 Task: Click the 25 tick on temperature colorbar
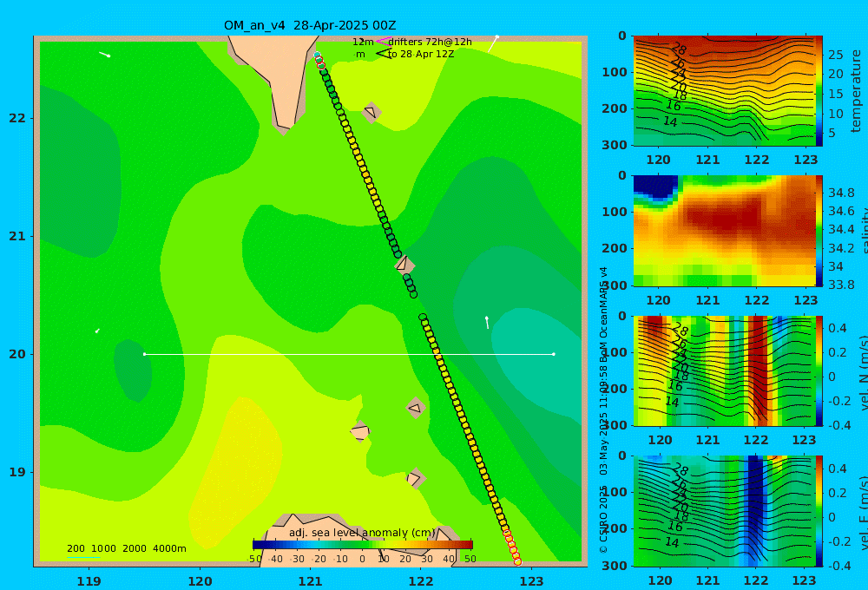coord(835,55)
